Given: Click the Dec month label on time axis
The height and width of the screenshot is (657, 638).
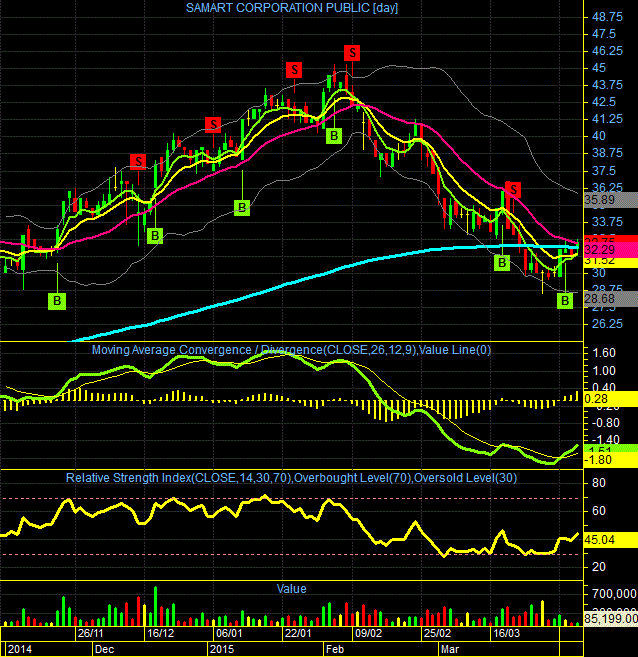Looking at the screenshot, I should tap(104, 649).
